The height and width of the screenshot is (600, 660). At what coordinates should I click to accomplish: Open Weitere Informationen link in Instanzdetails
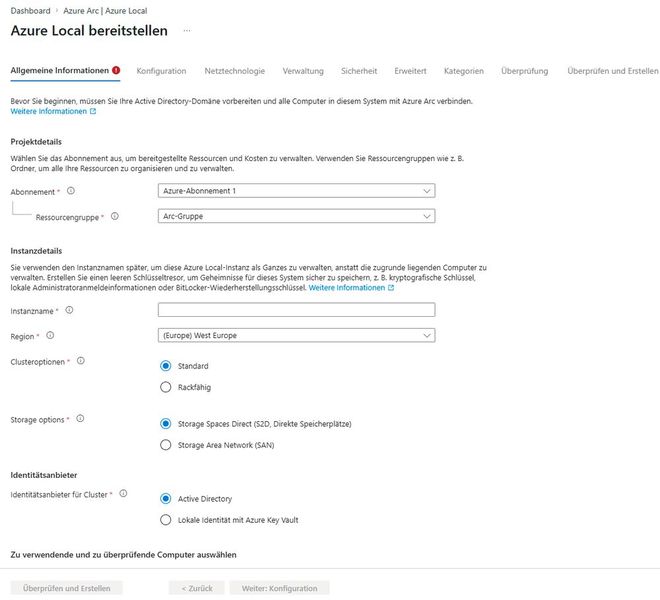347,288
